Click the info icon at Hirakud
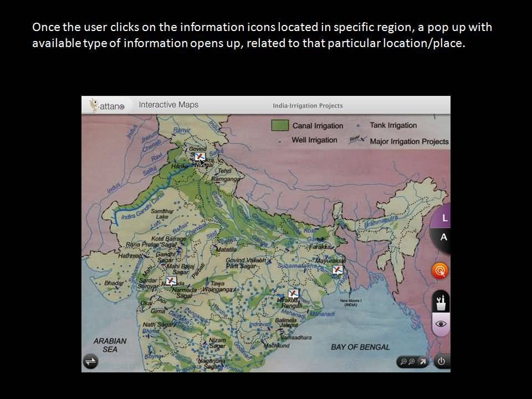 point(293,294)
